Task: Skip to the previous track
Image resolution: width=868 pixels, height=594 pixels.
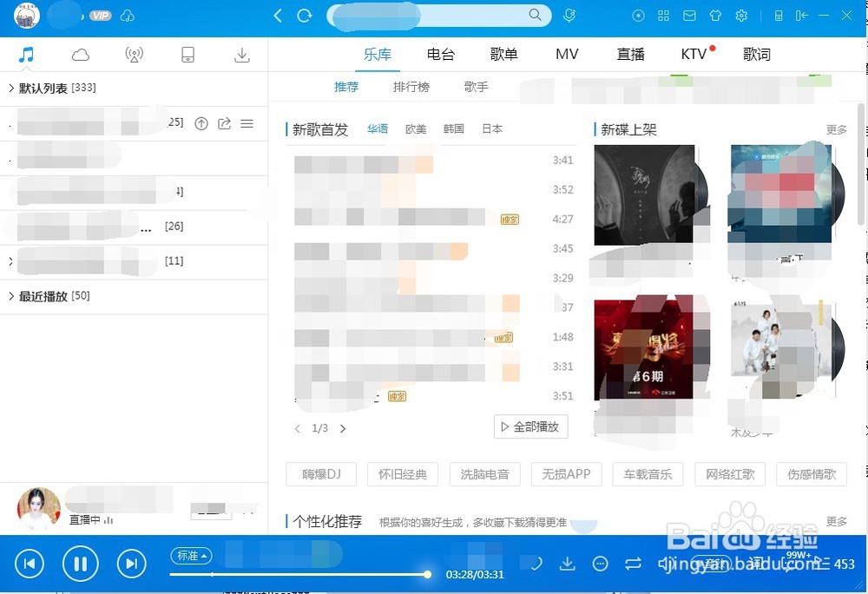Action: (30, 564)
